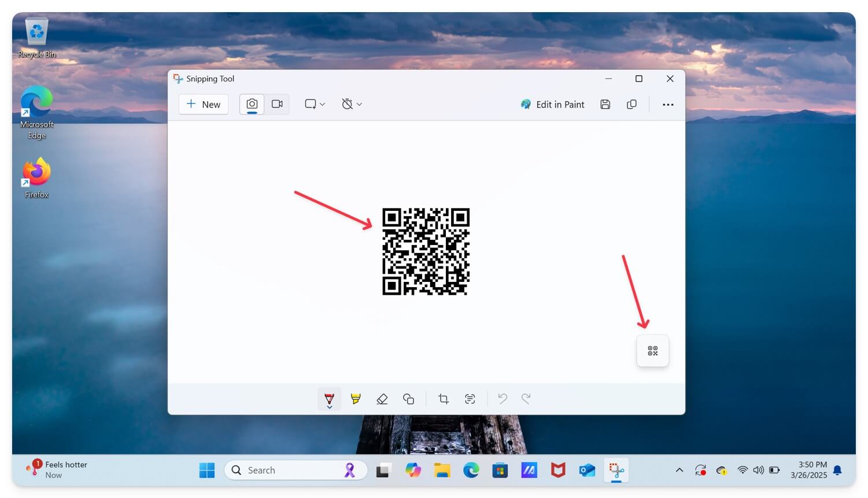Open the Recycle Bin desktop icon
868x498 pixels.
pyautogui.click(x=37, y=38)
